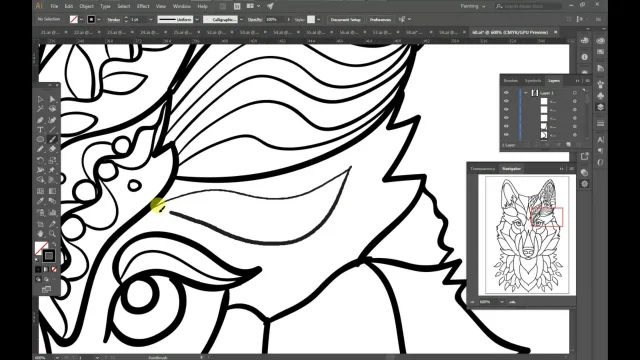Image resolution: width=640 pixels, height=360 pixels.
Task: Select the Pen tool
Action: [40, 120]
